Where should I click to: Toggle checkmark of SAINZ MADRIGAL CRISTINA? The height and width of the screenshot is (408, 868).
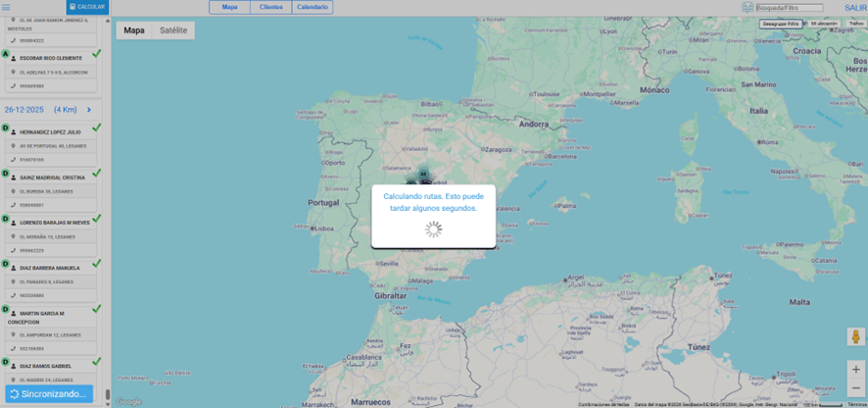[x=96, y=173]
